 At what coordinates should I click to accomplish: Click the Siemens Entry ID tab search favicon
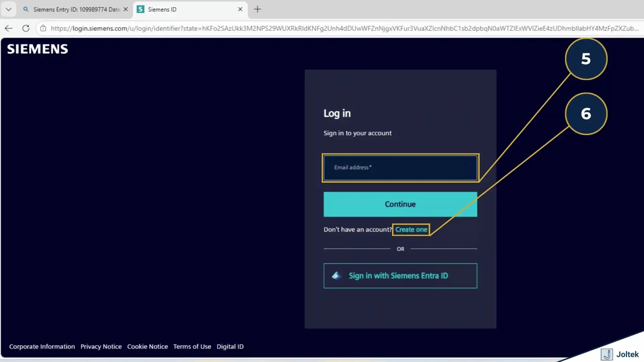[26, 9]
